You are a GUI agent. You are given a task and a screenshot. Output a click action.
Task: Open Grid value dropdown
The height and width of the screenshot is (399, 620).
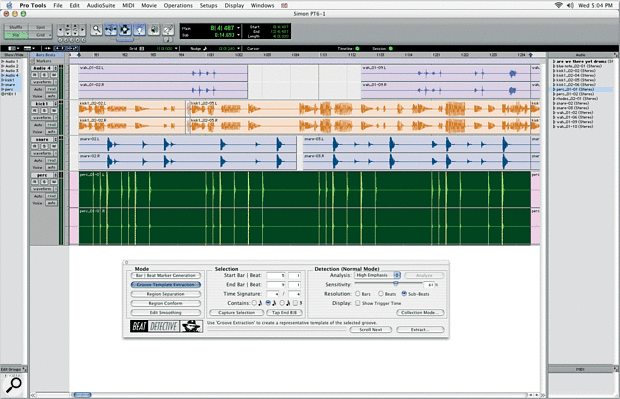coord(176,48)
